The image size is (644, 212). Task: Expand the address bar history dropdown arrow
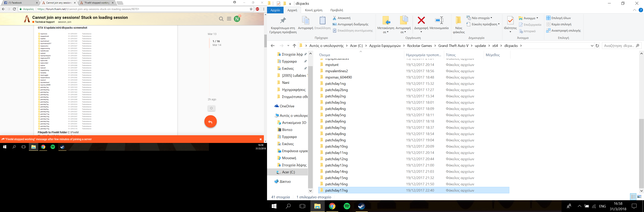point(592,46)
